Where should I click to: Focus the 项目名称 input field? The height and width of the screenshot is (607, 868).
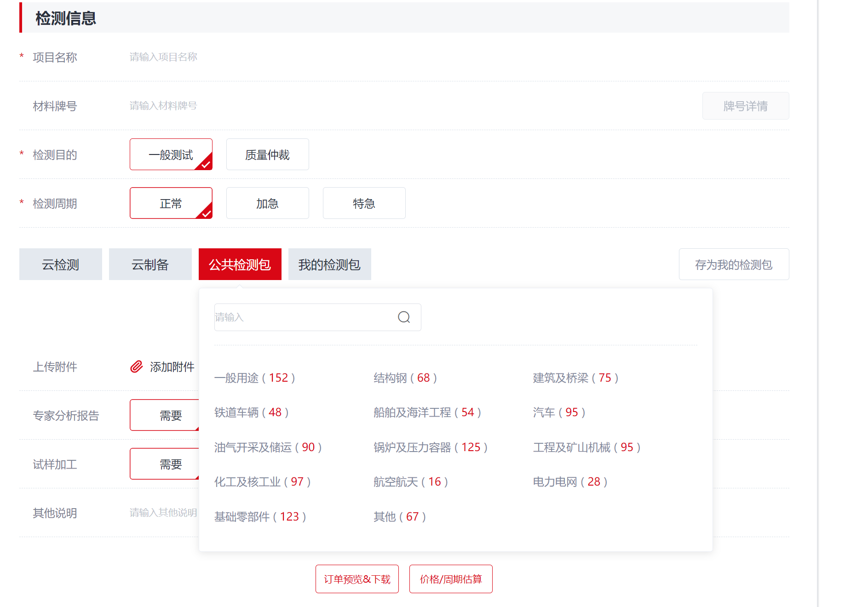pyautogui.click(x=459, y=57)
